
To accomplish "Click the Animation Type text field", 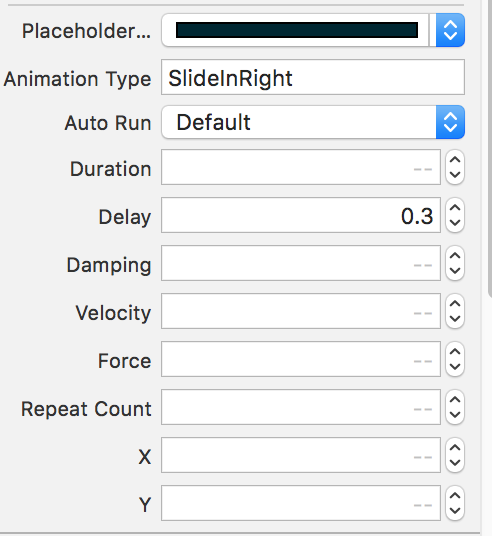I will [313, 77].
